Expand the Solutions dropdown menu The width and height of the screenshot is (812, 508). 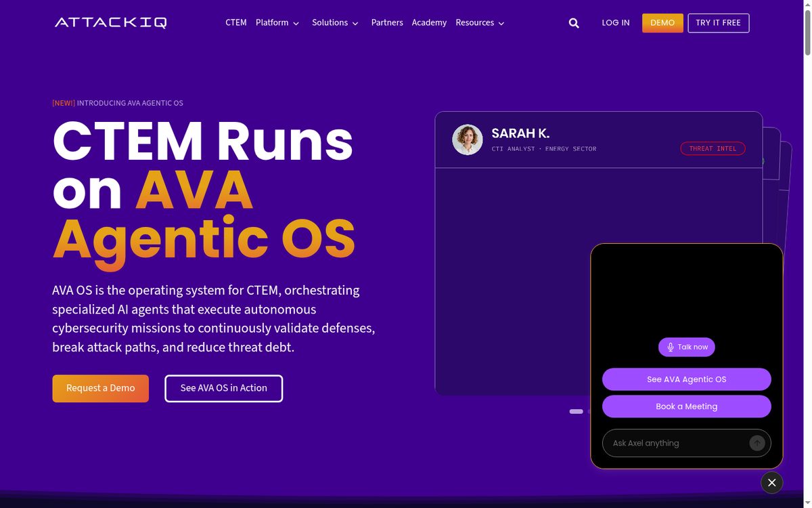point(335,22)
